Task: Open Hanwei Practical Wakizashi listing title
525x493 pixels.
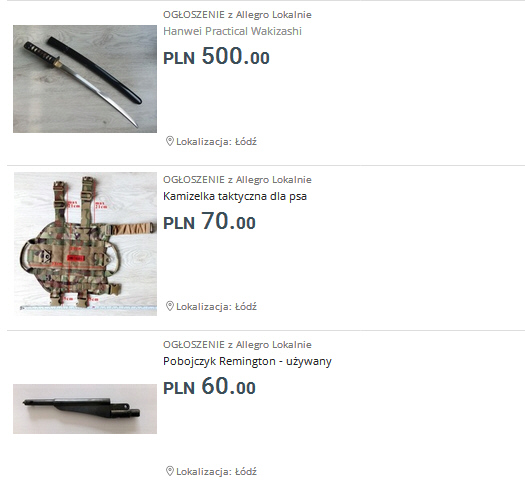Action: click(232, 31)
